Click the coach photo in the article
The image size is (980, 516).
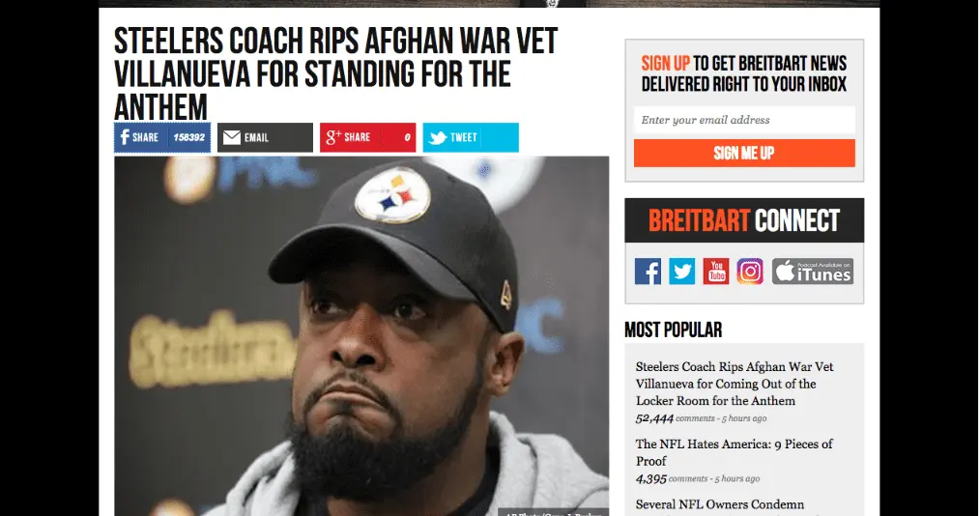coord(361,336)
